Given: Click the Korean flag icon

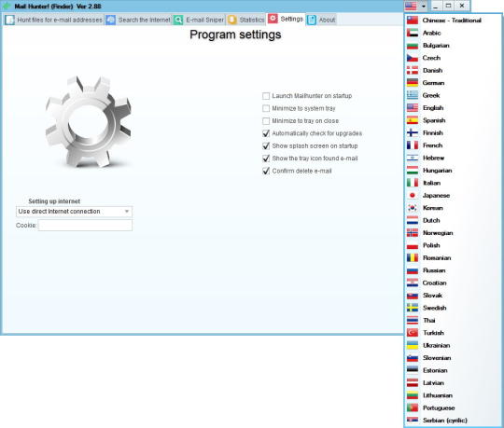Looking at the screenshot, I should point(413,208).
